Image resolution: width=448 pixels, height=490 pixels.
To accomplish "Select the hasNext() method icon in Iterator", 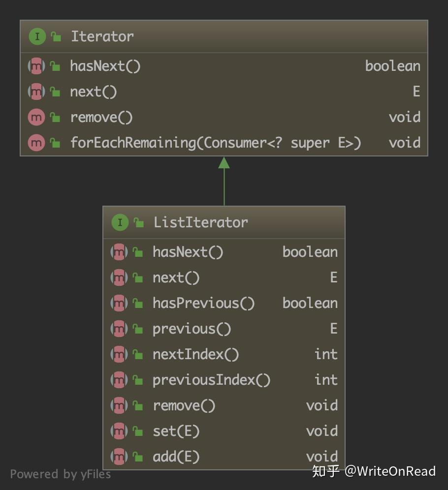I will click(x=35, y=66).
